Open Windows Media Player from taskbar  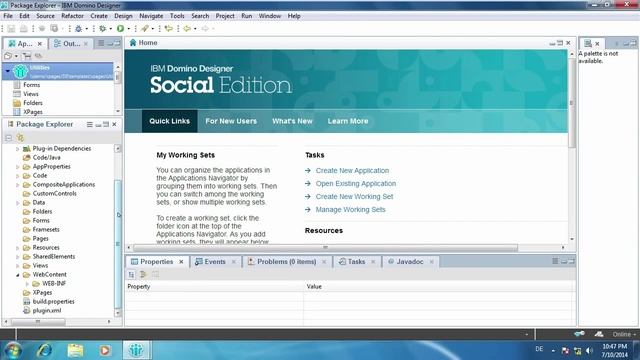coord(105,350)
